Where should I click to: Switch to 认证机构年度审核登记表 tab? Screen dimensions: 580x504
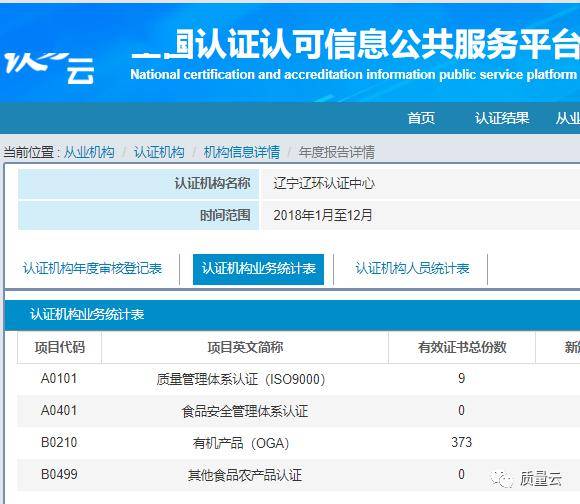coord(92,269)
